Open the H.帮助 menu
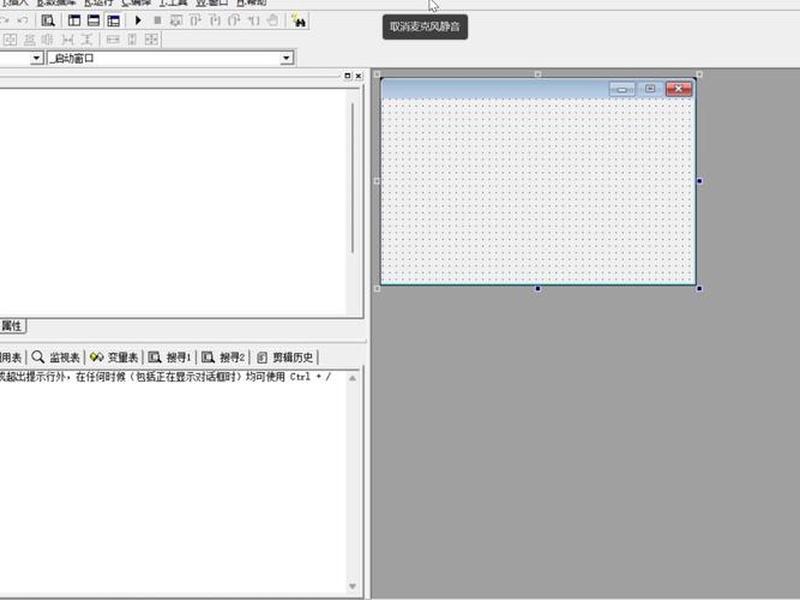The height and width of the screenshot is (600, 800). click(x=252, y=3)
